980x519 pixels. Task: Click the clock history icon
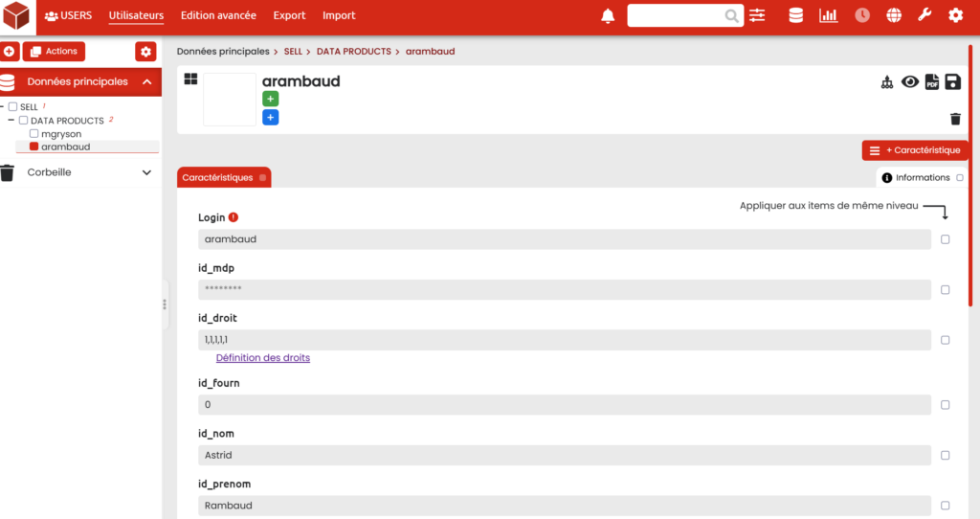[x=862, y=15]
